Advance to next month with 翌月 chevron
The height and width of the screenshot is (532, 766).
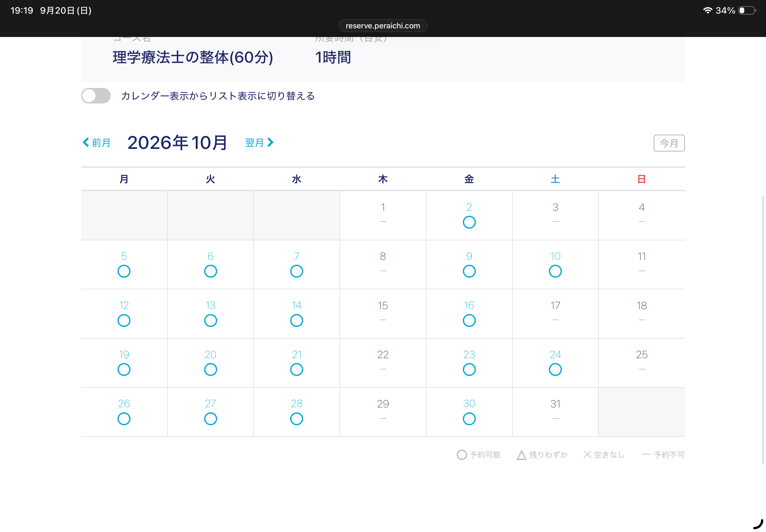pyautogui.click(x=259, y=143)
